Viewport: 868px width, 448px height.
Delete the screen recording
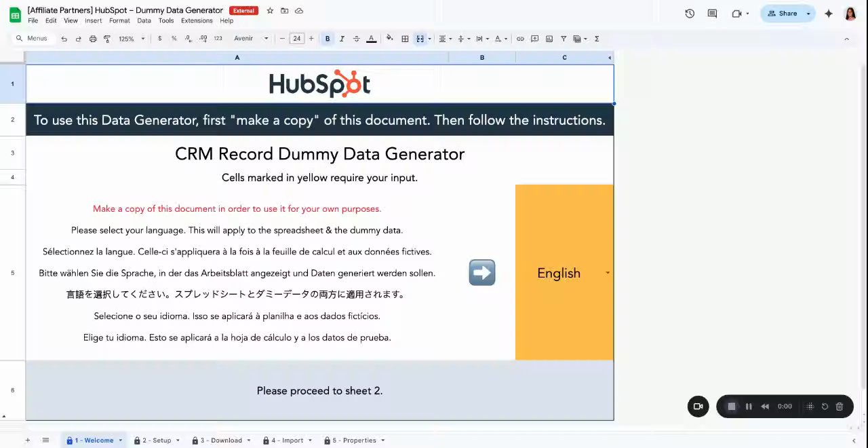[840, 407]
